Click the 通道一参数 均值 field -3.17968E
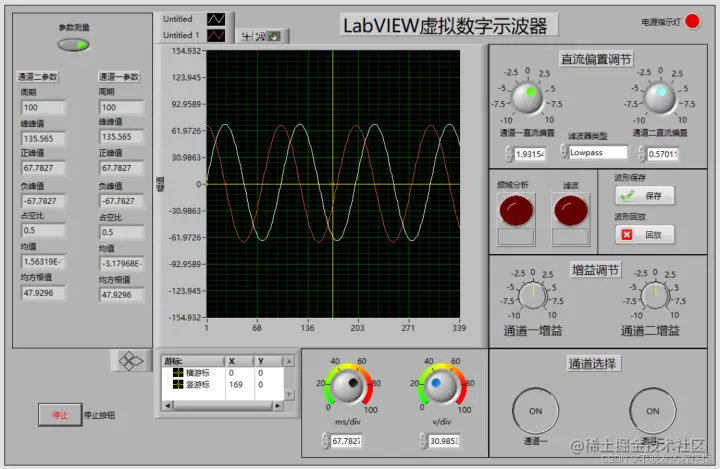720x469 pixels. (122, 263)
